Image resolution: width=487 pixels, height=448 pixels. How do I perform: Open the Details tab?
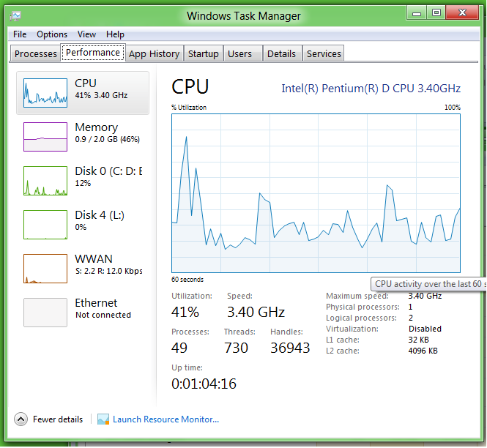point(281,53)
